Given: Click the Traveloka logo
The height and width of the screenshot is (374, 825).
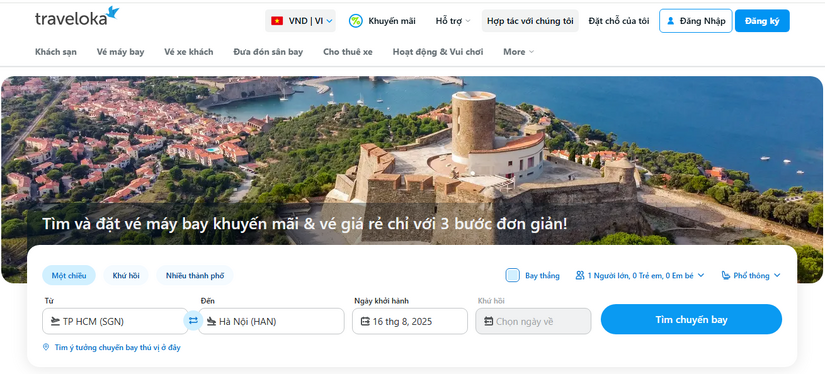Looking at the screenshot, I should point(77,17).
